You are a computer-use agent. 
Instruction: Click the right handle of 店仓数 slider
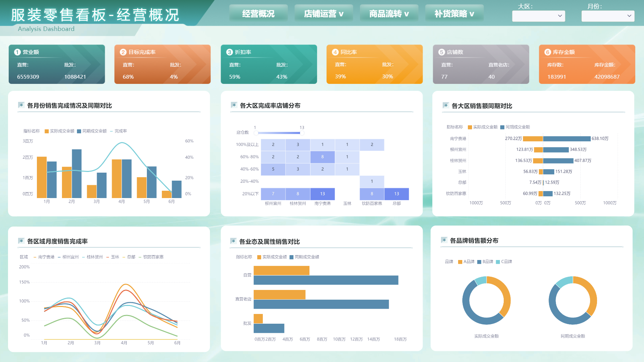click(x=302, y=133)
